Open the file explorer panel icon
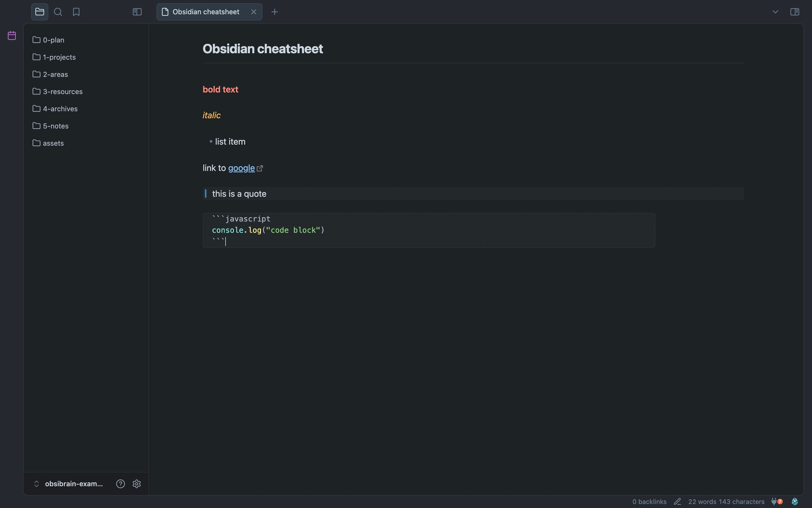The width and height of the screenshot is (812, 508). tap(39, 12)
